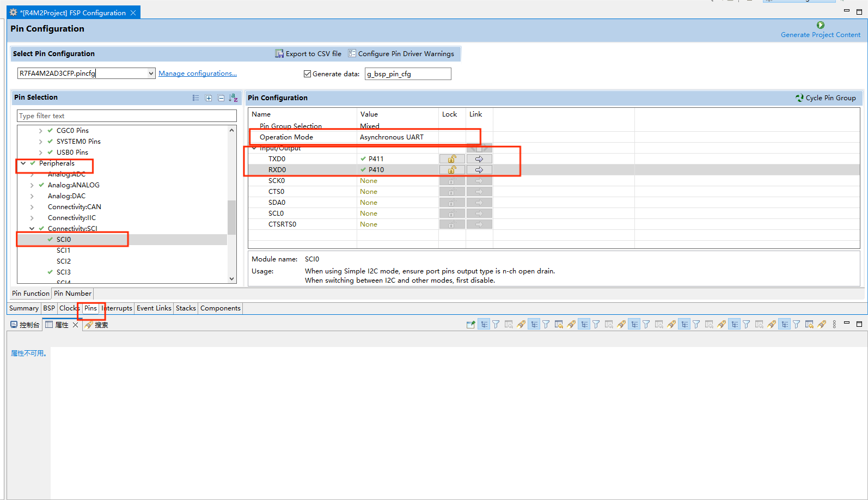Click the pin tree scrollbar up arrow

coord(232,130)
